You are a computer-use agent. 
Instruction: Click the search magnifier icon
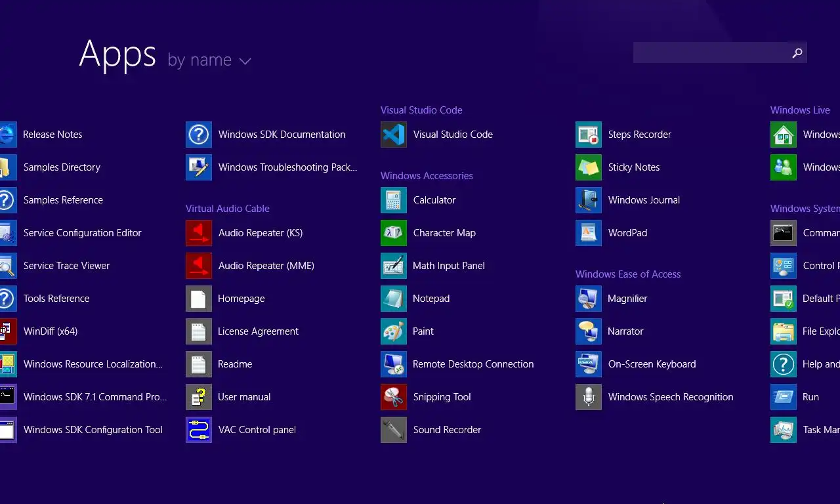(x=797, y=53)
